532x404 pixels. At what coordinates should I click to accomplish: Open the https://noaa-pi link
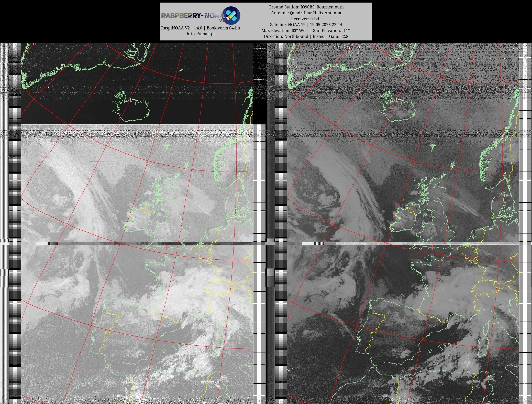201,34
